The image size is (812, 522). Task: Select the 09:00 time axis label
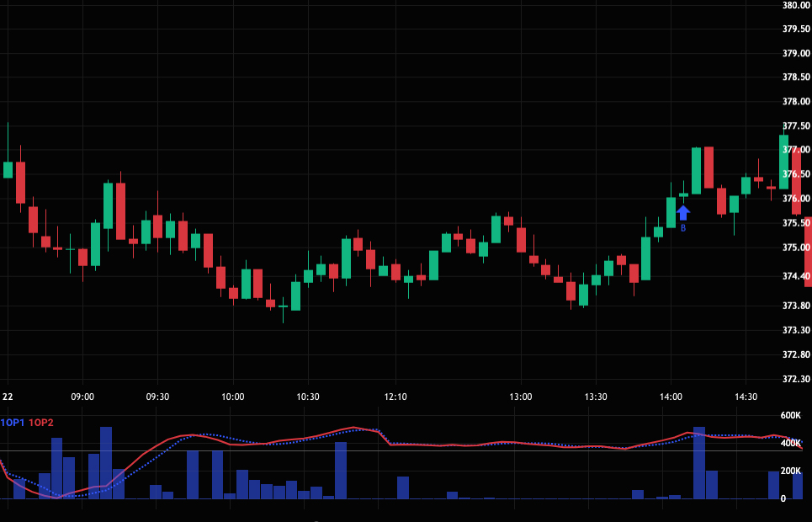click(x=82, y=397)
